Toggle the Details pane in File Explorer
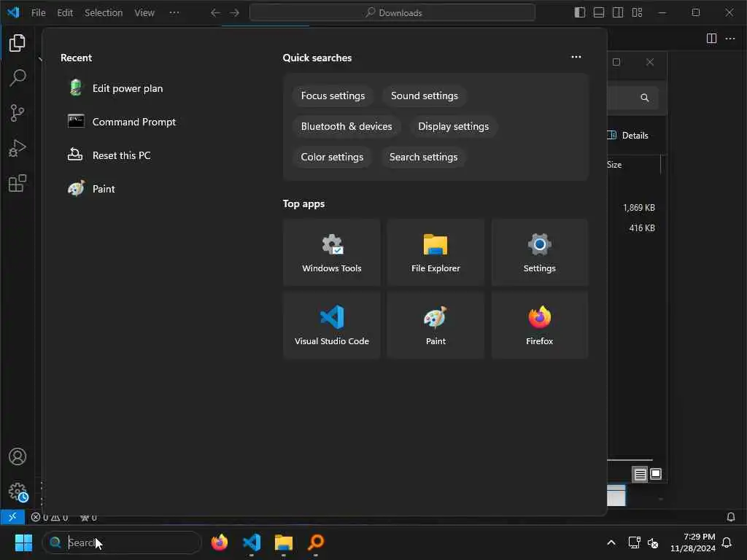The width and height of the screenshot is (747, 560). tap(628, 135)
